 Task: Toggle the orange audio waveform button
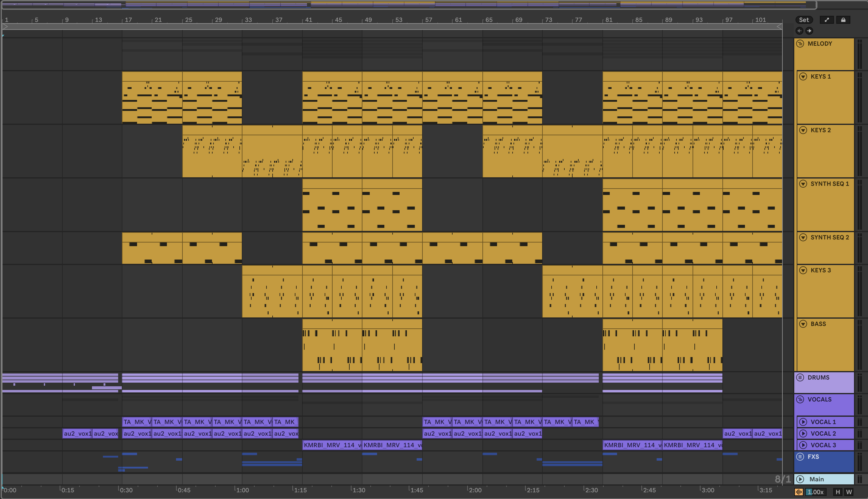[x=799, y=492]
